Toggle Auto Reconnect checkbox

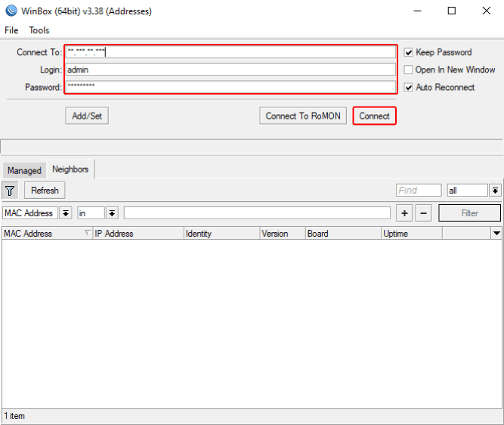[x=408, y=87]
